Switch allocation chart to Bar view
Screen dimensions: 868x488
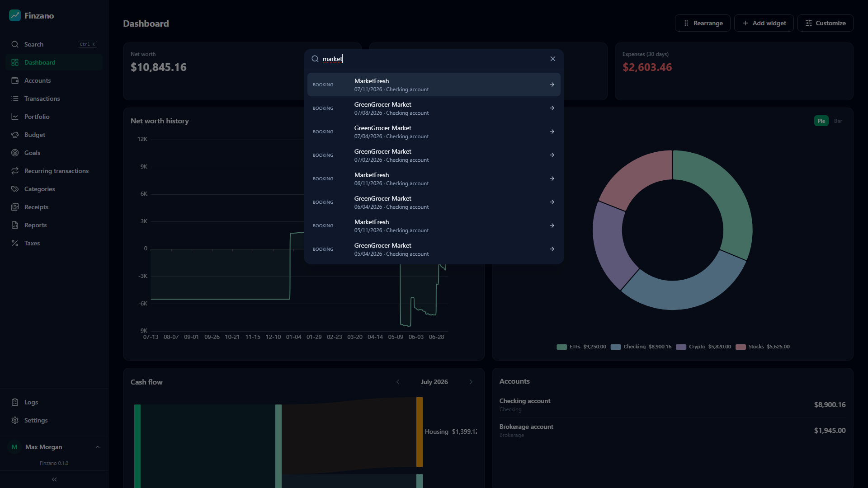click(838, 121)
